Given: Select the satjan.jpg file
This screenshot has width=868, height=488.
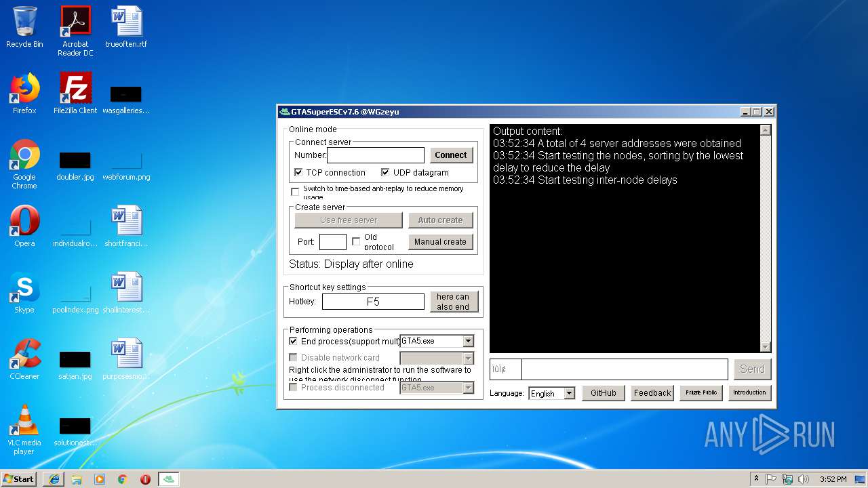Looking at the screenshot, I should coord(75,365).
